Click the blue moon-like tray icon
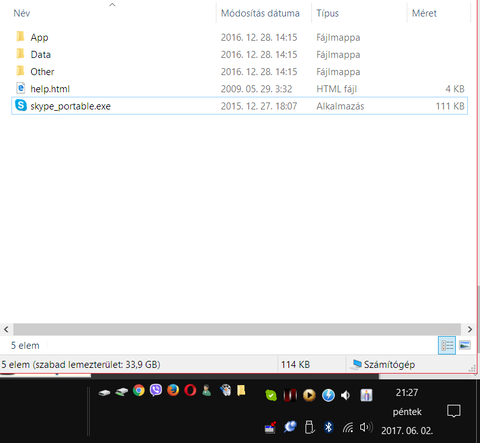 click(x=290, y=427)
